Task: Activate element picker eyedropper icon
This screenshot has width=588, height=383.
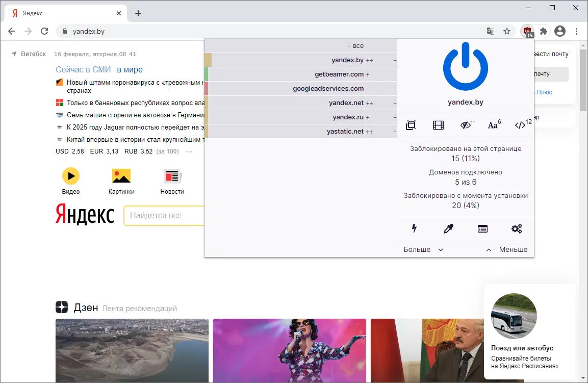Action: click(448, 228)
